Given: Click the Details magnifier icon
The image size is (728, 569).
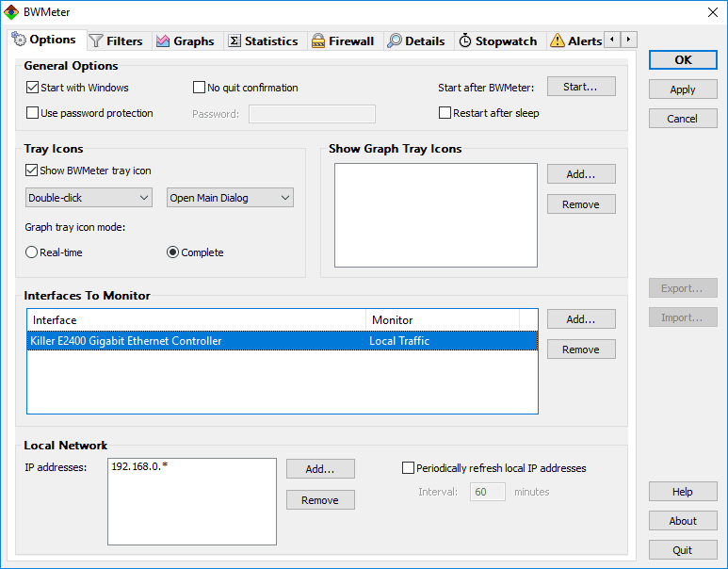Looking at the screenshot, I should click(395, 41).
